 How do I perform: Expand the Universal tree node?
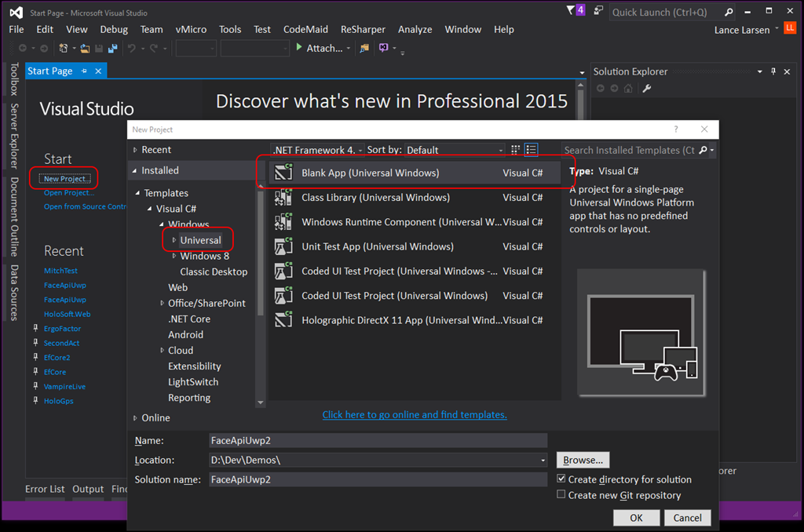174,240
